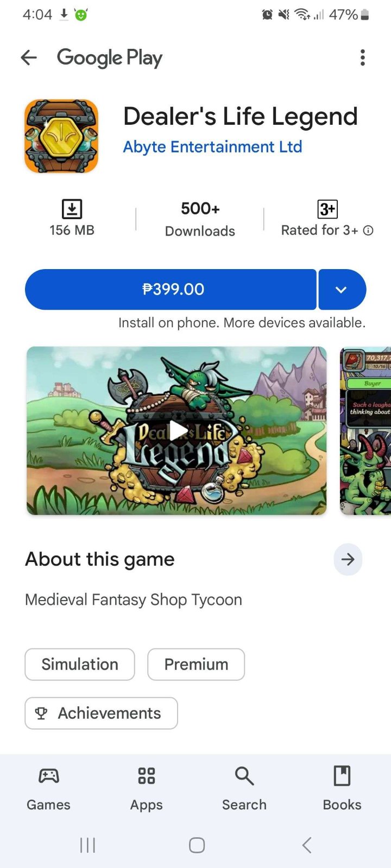Tap the 3+ content rating badge
Viewport: 391px width, 868px height.
(327, 209)
